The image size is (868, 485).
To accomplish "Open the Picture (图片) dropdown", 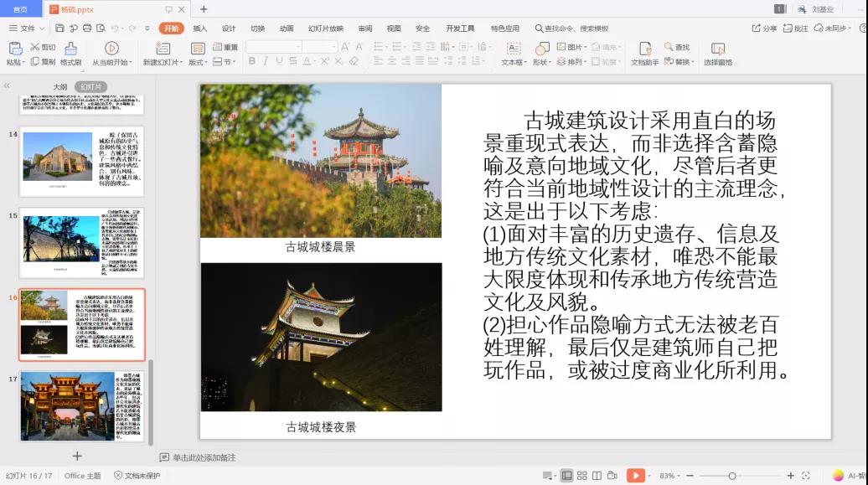I will pos(574,47).
